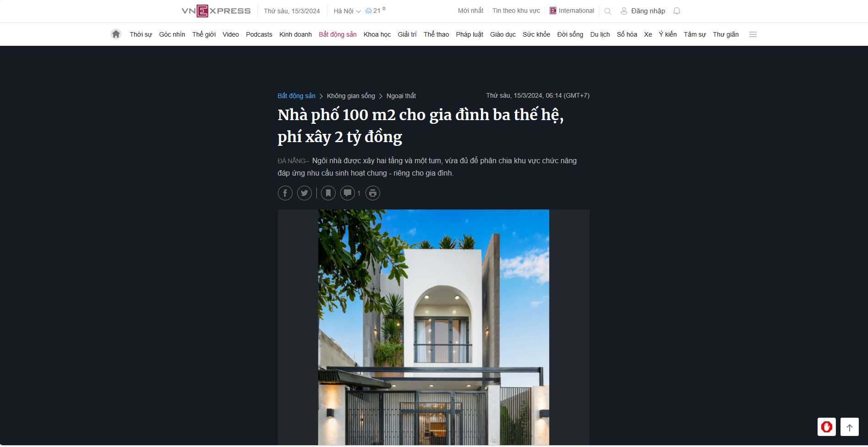Open the house photo thumbnail
This screenshot has height=447, width=868.
(434, 327)
